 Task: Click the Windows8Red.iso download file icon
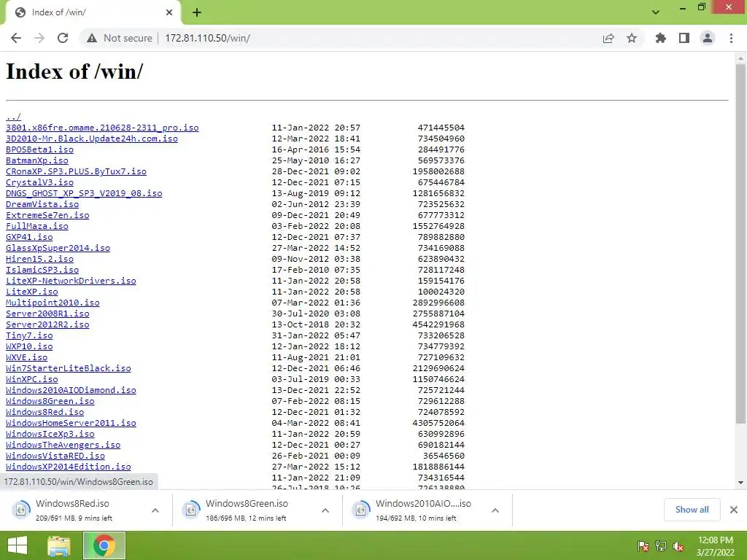[x=21, y=510]
